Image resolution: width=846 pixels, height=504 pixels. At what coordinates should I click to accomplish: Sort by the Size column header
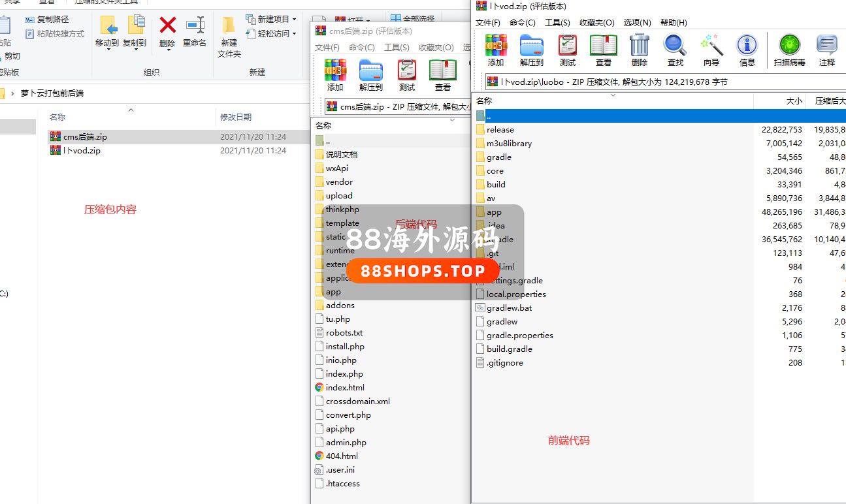tap(794, 101)
